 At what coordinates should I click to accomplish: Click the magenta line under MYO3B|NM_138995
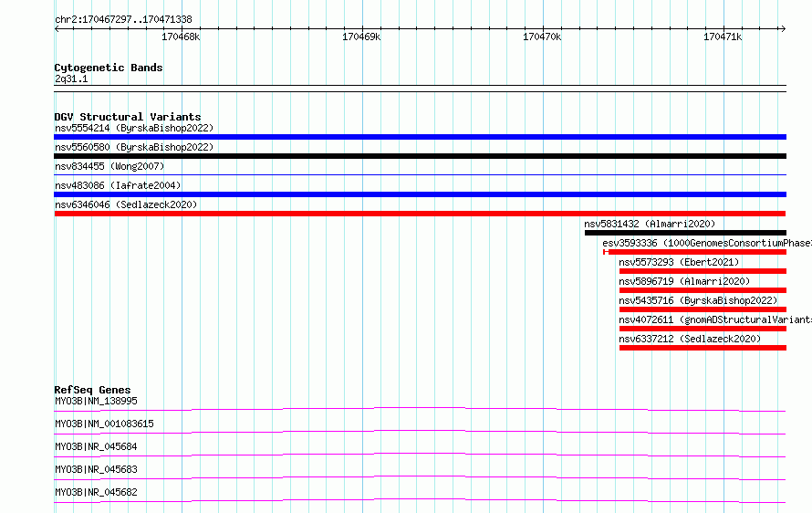(420, 409)
